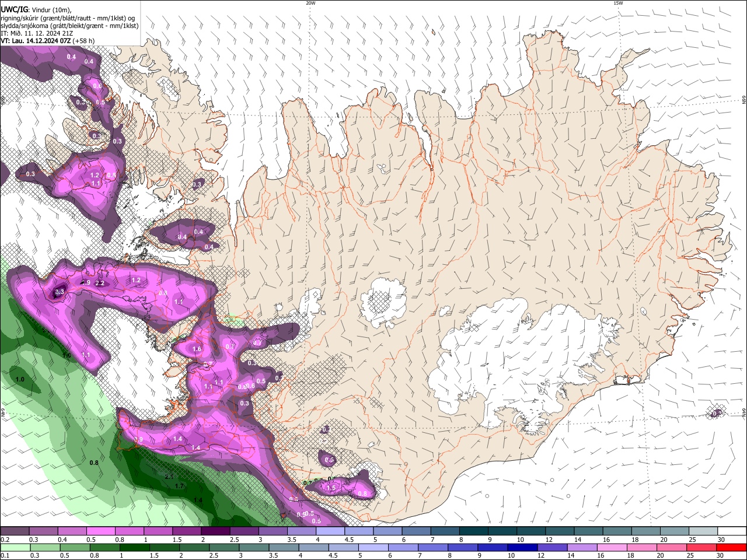Viewport: 747px width, 560px height.
Task: Click the "1.6" snowfall value on map
Action: pyautogui.click(x=197, y=349)
